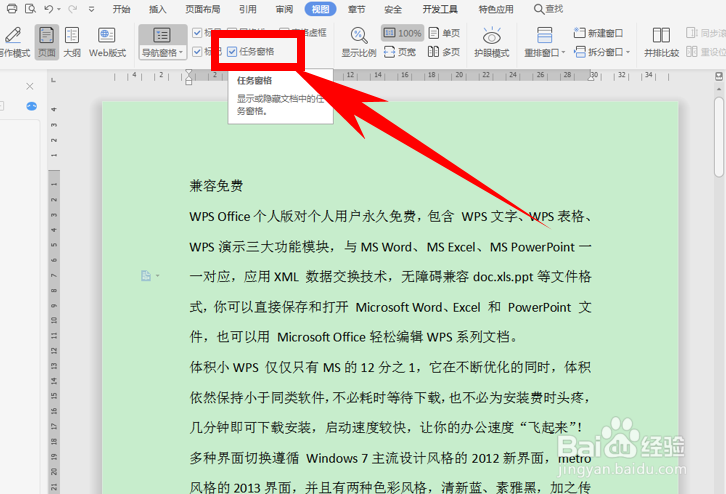Undo the last action
726x494 pixels.
coord(49,8)
